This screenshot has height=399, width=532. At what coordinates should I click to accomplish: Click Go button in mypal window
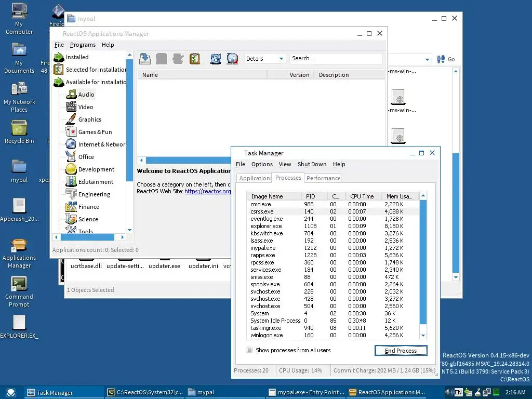point(446,59)
